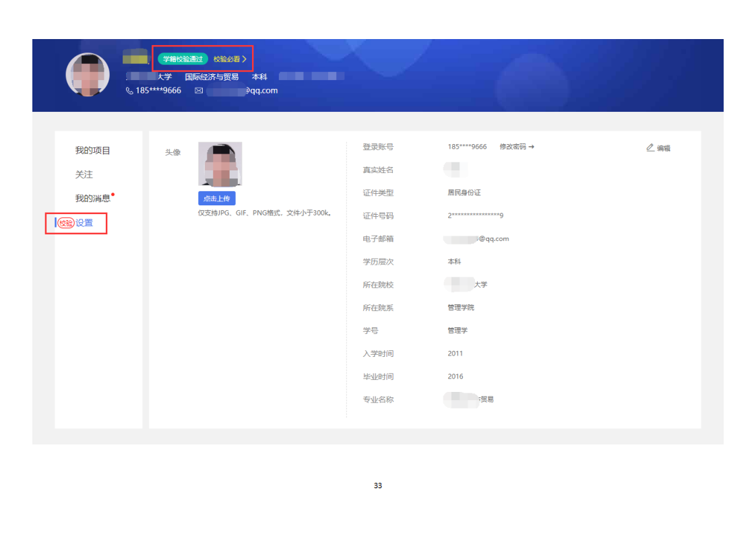This screenshot has width=756, height=534.
Task: Go to 我的消息 in the sidebar
Action: [x=92, y=199]
